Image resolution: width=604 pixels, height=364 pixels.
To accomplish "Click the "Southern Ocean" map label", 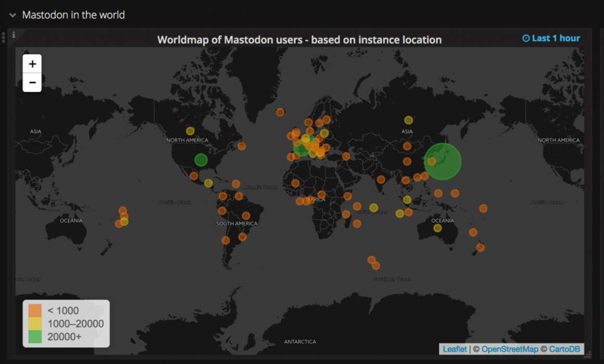I will [x=393, y=279].
